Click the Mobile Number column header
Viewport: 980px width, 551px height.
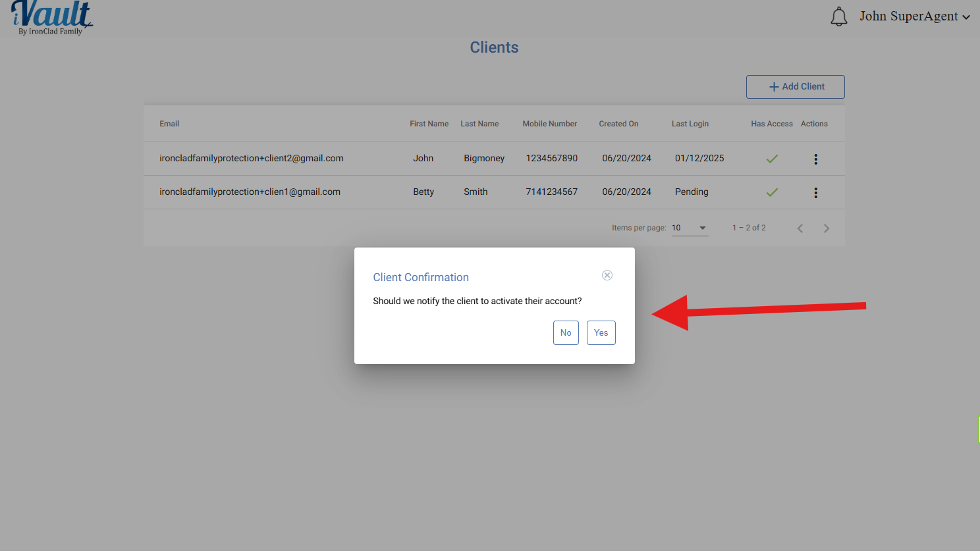click(549, 124)
